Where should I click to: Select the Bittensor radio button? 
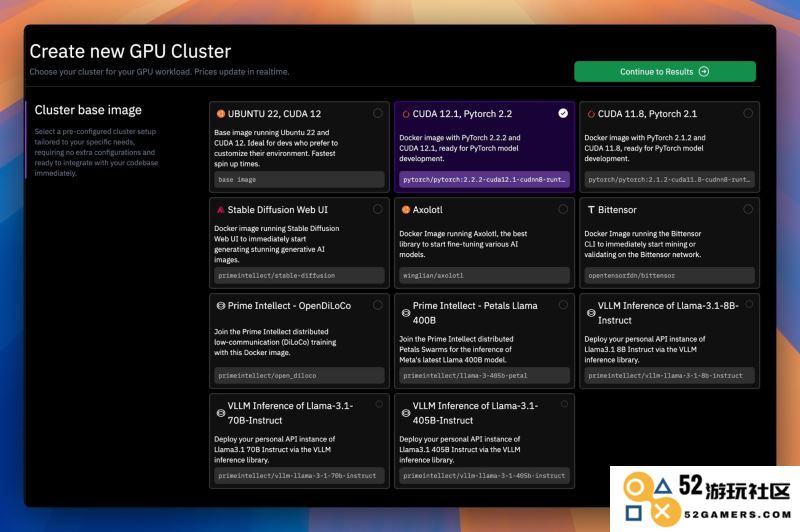pos(748,209)
